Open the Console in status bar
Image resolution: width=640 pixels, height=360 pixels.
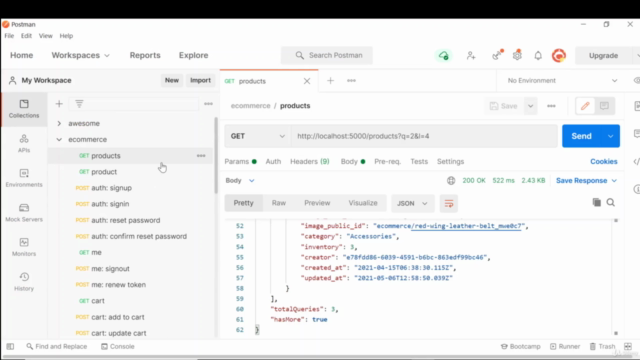click(118, 346)
